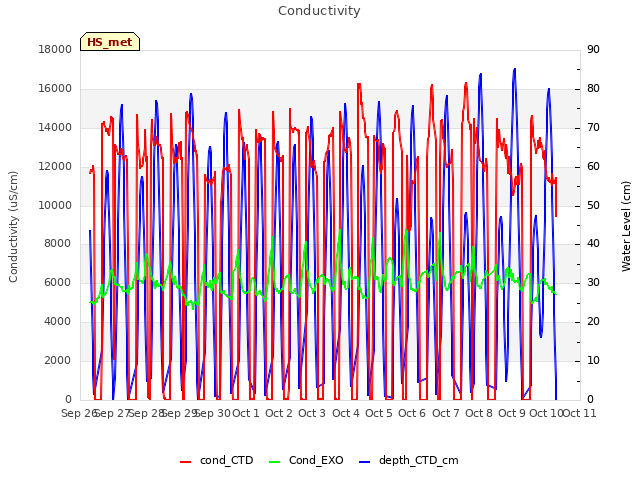
Task: Click the 4000 left axis tick label
Action: pos(58,322)
